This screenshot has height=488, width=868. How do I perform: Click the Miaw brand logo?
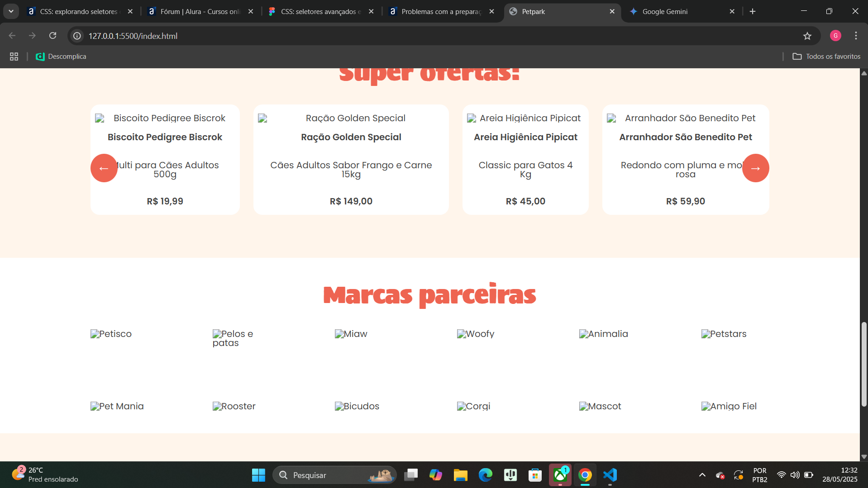click(x=351, y=334)
